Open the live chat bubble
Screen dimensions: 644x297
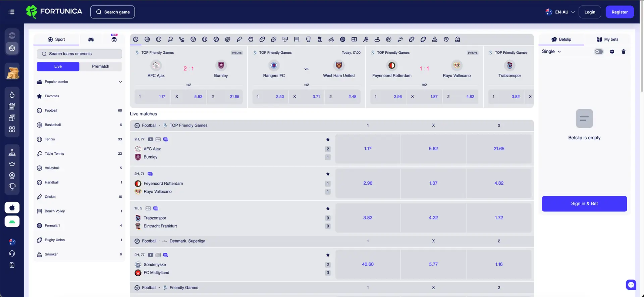pos(631,285)
